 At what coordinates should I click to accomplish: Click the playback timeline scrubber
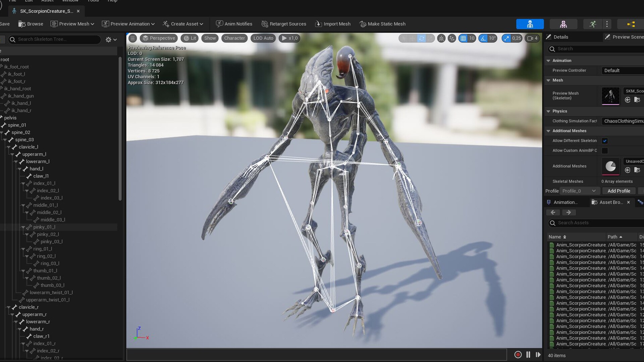316,354
